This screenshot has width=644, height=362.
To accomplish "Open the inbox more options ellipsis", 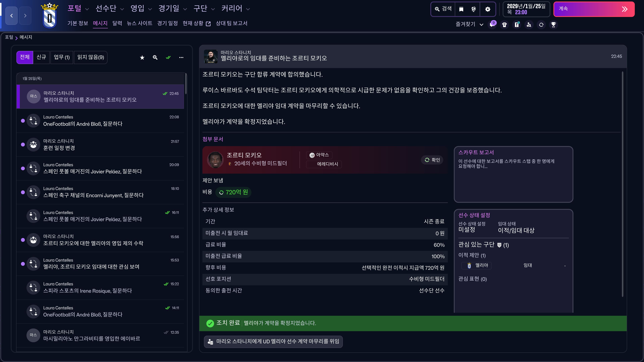I will (x=181, y=58).
